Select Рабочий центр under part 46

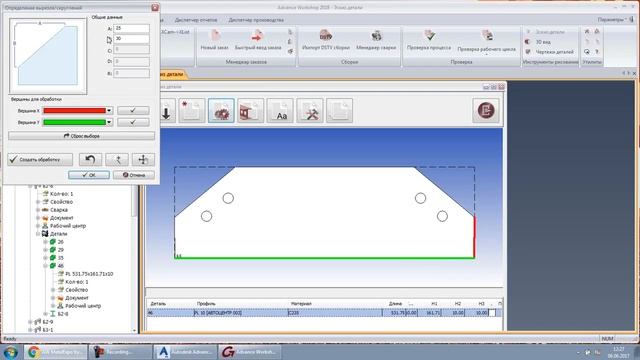[x=83, y=306]
